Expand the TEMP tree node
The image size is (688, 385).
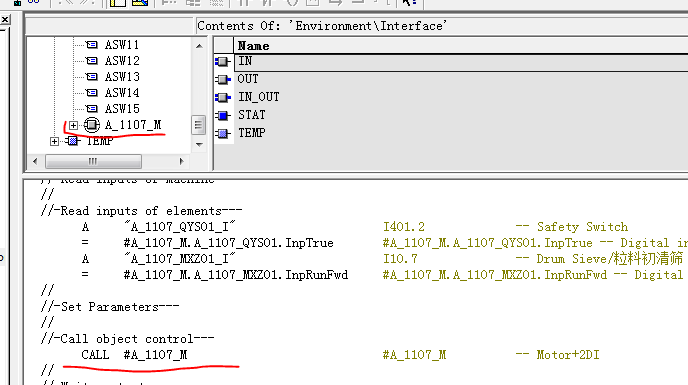click(x=54, y=141)
